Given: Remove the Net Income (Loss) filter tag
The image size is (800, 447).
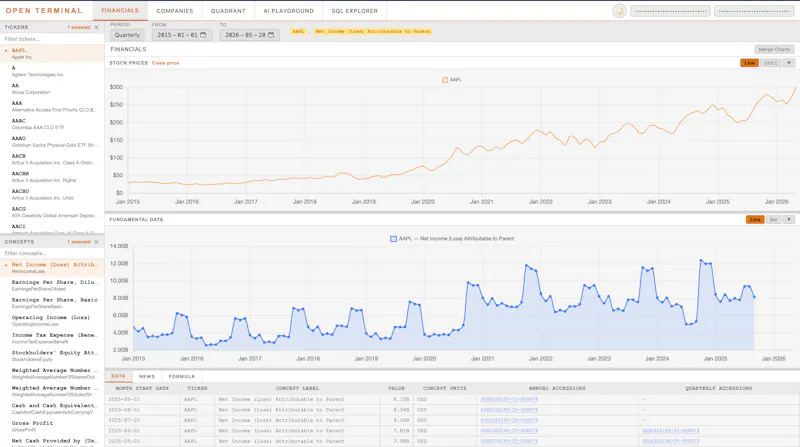Looking at the screenshot, I should click(372, 31).
